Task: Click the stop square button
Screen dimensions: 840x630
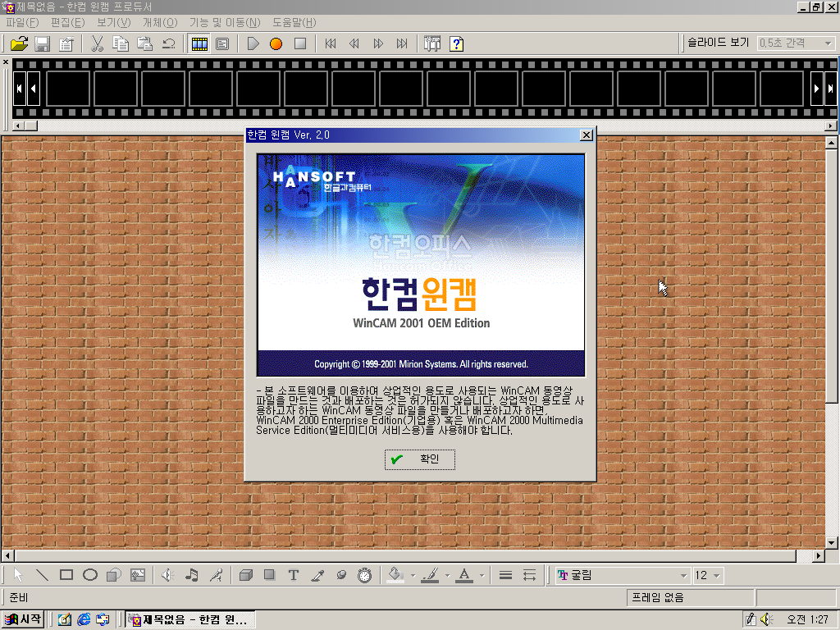Action: (300, 43)
